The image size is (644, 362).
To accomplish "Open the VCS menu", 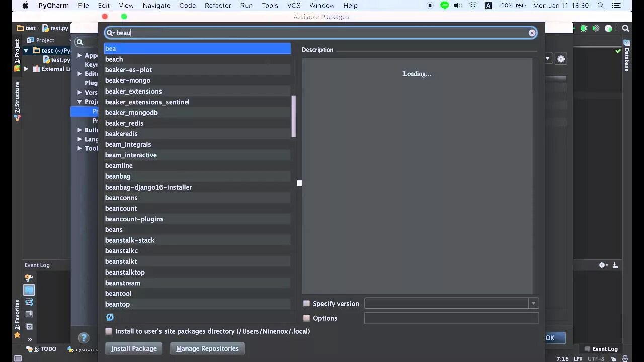I will tap(294, 6).
